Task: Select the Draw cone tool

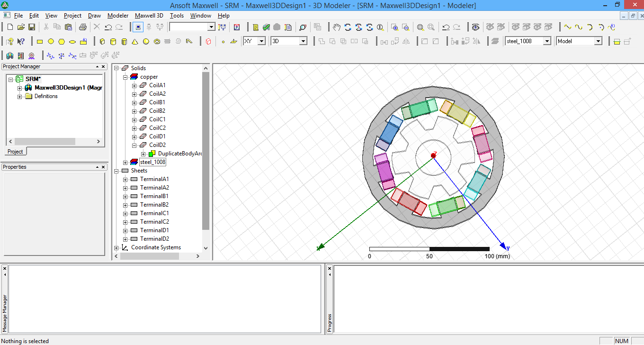Action: pyautogui.click(x=134, y=41)
